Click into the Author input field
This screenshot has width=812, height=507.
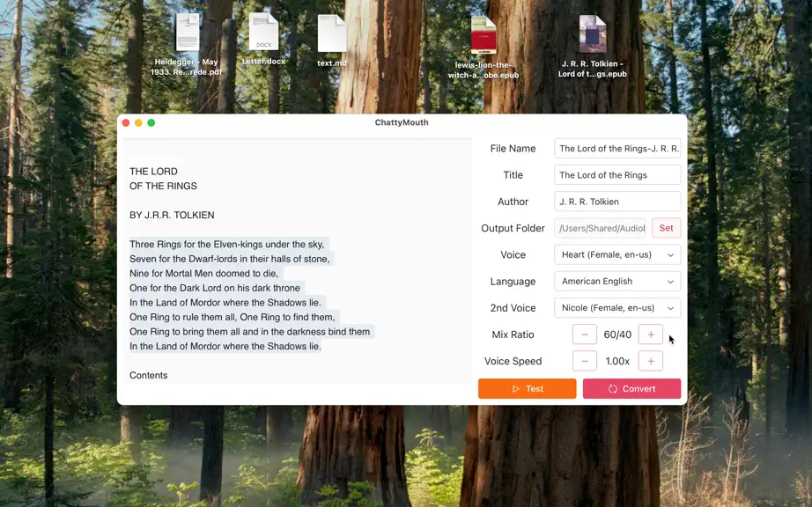tap(617, 202)
